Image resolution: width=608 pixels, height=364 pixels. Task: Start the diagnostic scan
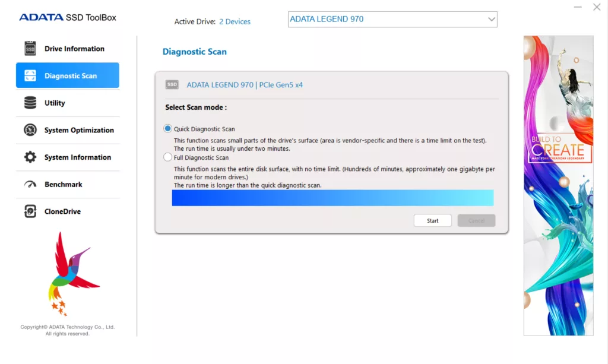coord(433,220)
